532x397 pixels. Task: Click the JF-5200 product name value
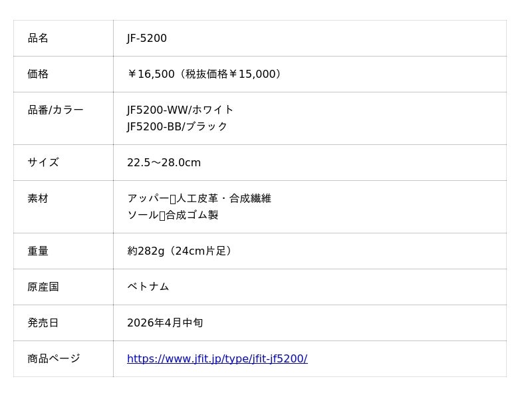click(147, 39)
